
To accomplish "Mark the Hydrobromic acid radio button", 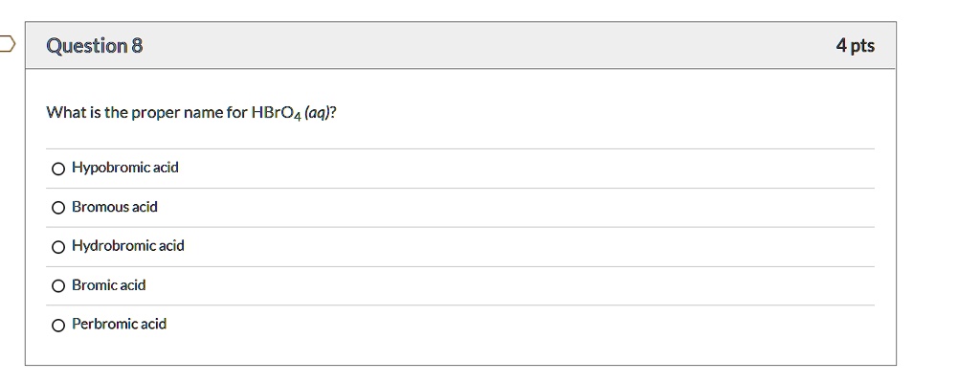I will [x=59, y=247].
